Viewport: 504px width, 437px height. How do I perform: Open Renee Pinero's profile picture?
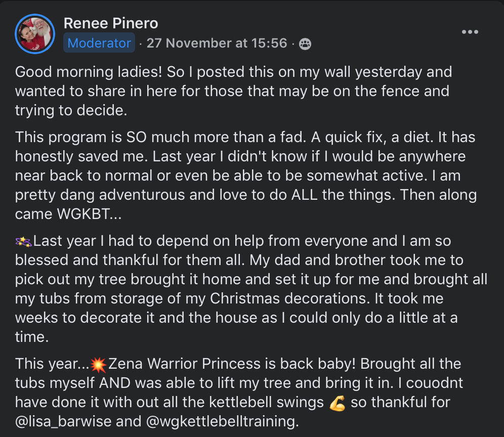(35, 34)
